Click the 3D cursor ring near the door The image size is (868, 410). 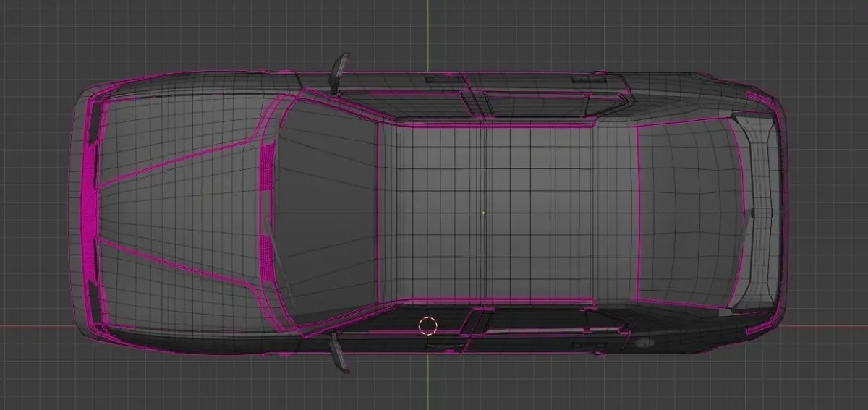tap(428, 325)
